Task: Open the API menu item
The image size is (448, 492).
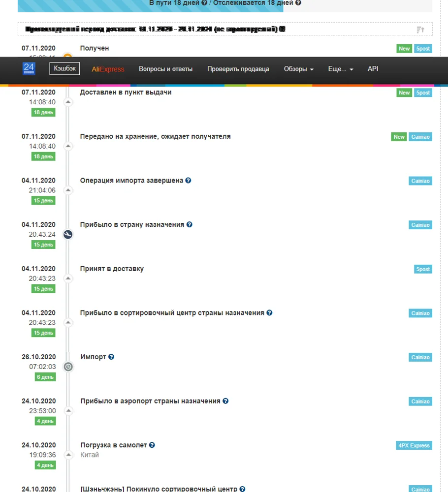Action: point(373,69)
